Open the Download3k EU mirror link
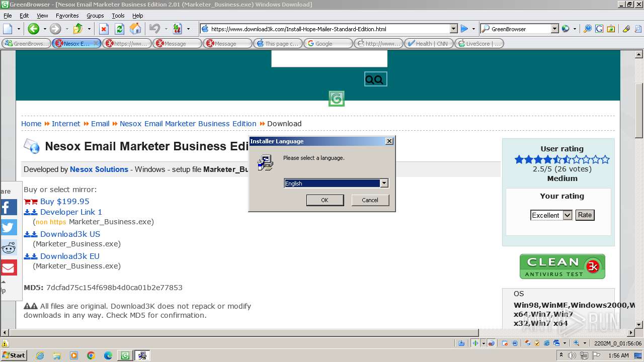644x362 pixels. [x=70, y=256]
